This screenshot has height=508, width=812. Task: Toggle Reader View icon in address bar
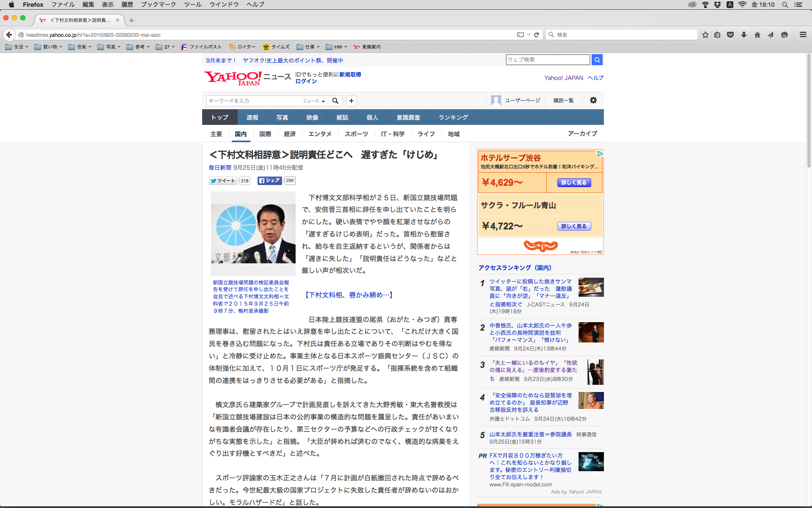(520, 35)
